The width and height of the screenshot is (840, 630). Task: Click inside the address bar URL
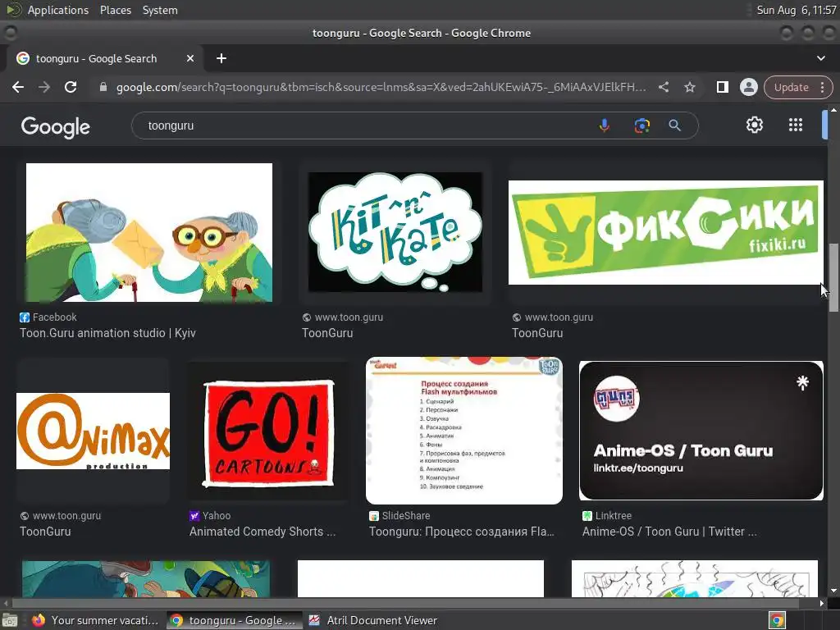click(x=381, y=87)
